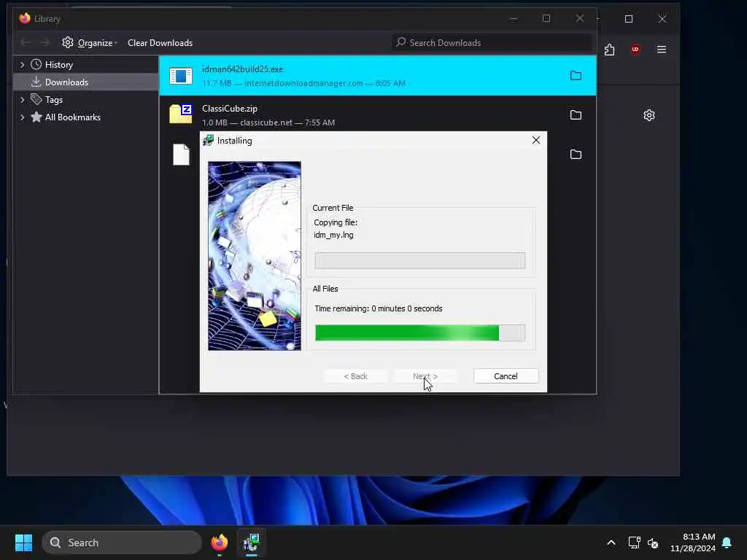The width and height of the screenshot is (747, 560).
Task: Close the Installing dialog with X
Action: (x=536, y=140)
